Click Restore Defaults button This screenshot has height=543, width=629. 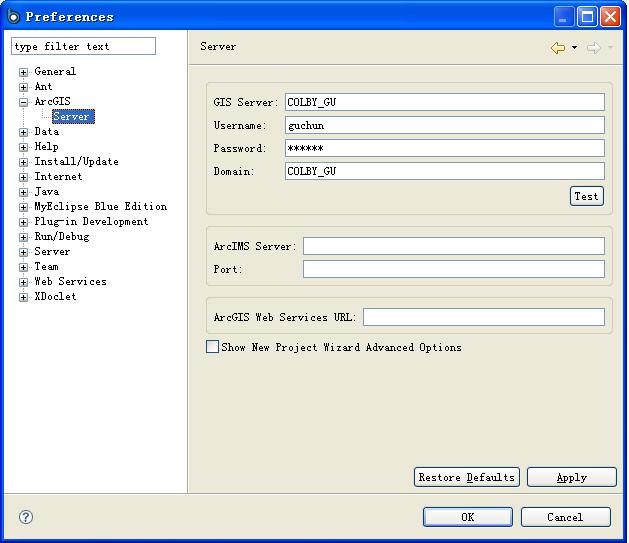click(x=467, y=477)
